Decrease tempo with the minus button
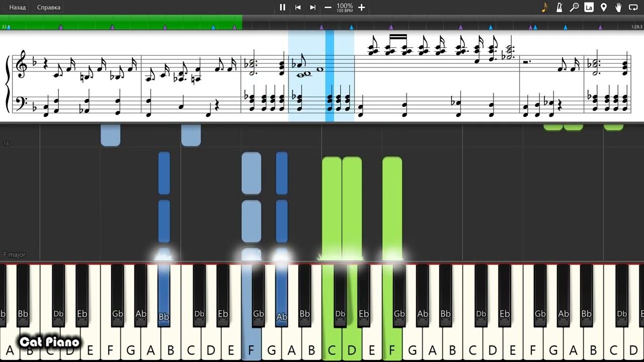Screen dimensions: 644x362 click(328, 7)
